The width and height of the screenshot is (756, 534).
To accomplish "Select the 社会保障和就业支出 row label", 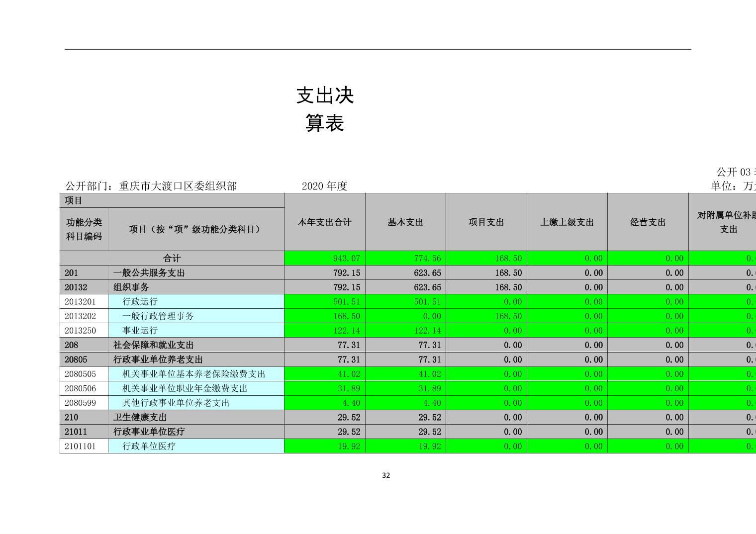I will tap(153, 345).
